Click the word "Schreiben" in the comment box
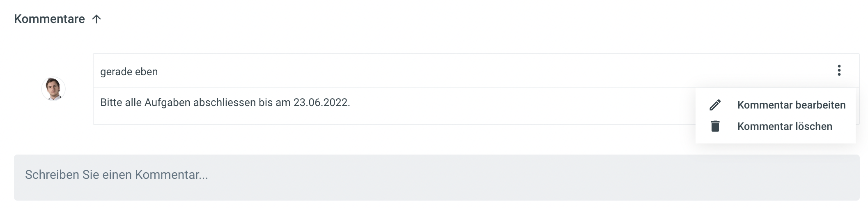The width and height of the screenshot is (868, 208). click(52, 175)
